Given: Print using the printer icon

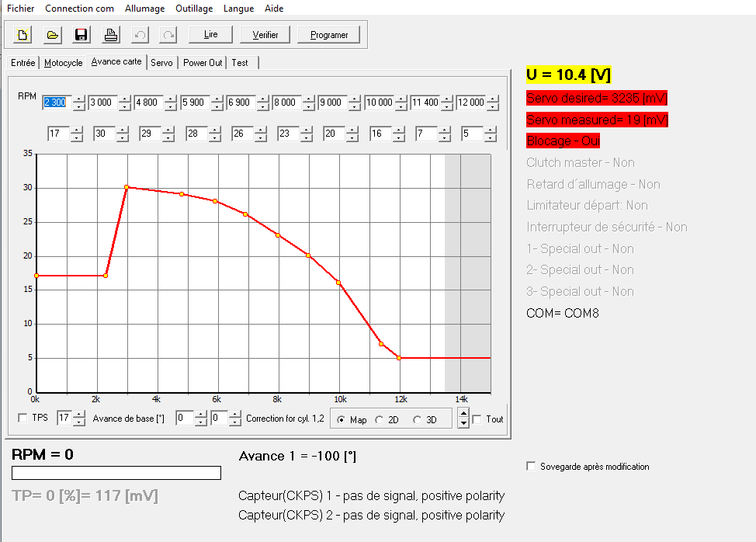Looking at the screenshot, I should point(111,35).
